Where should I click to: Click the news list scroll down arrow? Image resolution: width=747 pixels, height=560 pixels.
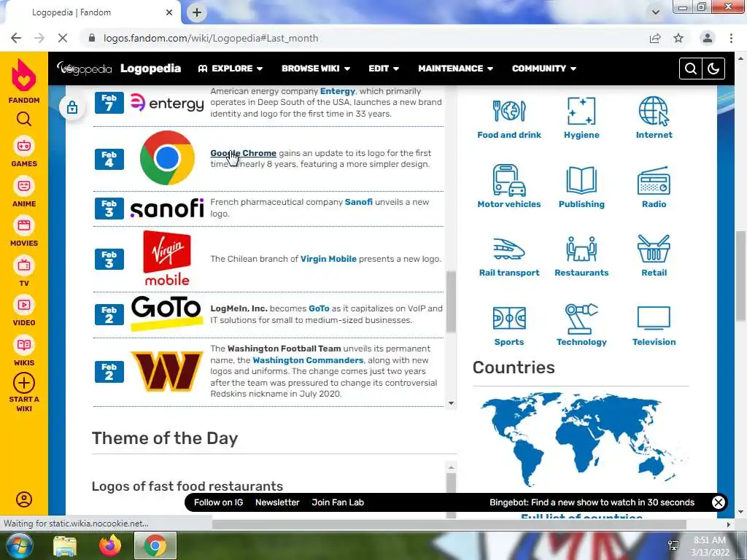click(451, 403)
